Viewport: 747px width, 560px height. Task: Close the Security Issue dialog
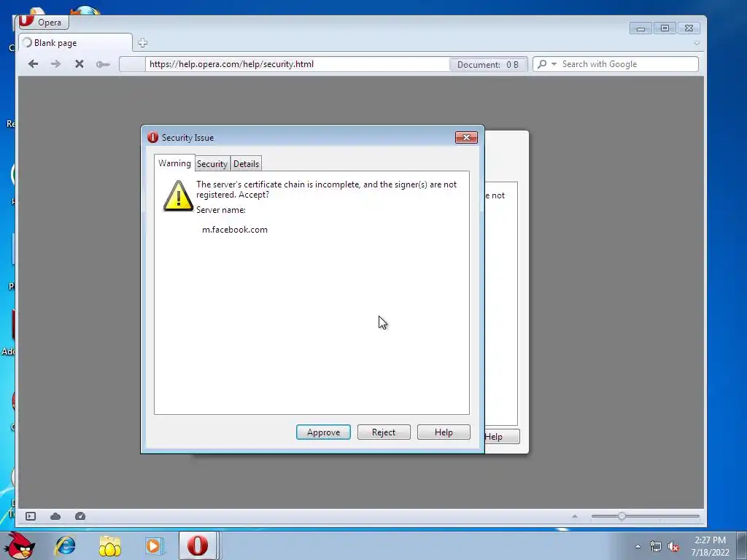click(x=466, y=138)
